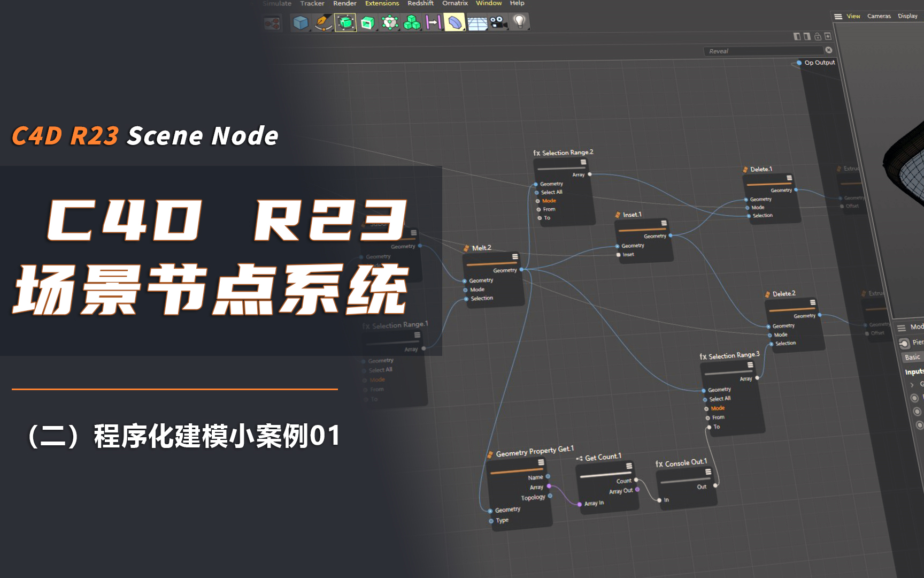The image size is (924, 578).
Task: Open the Extensions menu
Action: pyautogui.click(x=382, y=3)
